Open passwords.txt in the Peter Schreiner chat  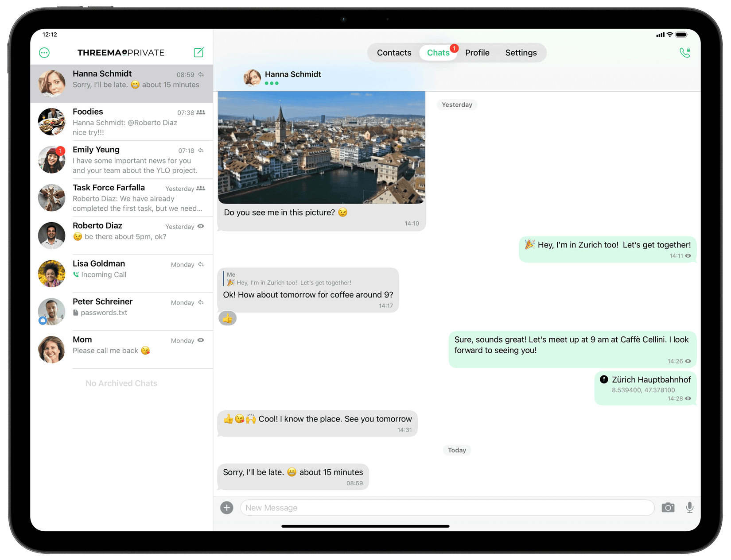(105, 313)
